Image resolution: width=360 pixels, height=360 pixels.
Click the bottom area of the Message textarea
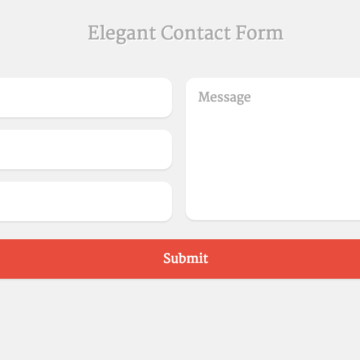tap(273, 203)
